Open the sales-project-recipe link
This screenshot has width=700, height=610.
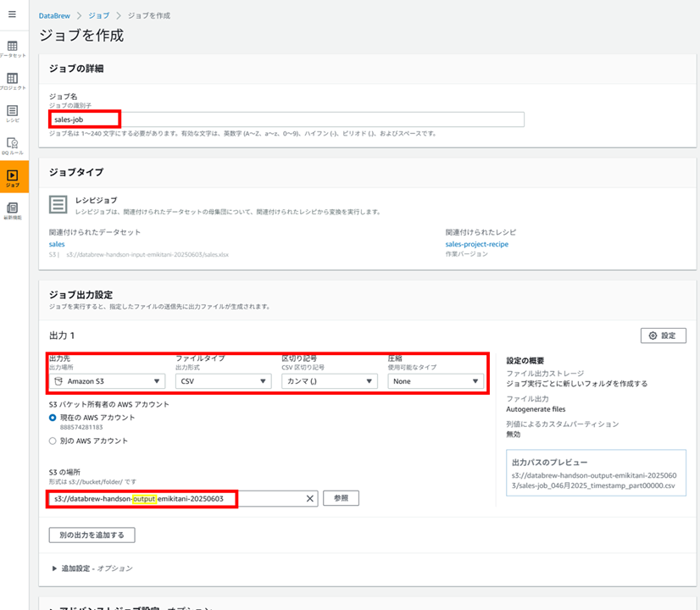(x=477, y=244)
